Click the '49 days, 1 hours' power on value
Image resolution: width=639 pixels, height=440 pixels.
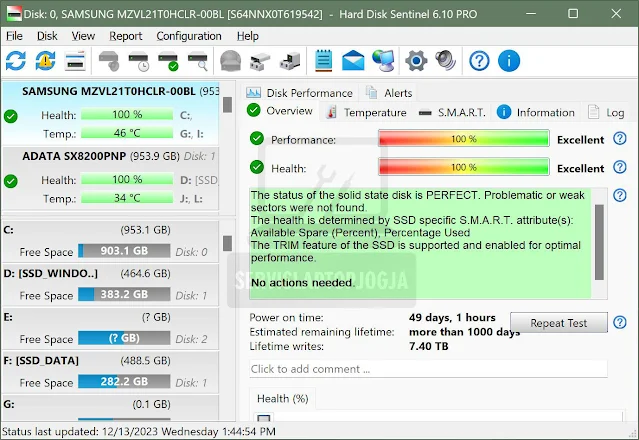click(x=452, y=317)
